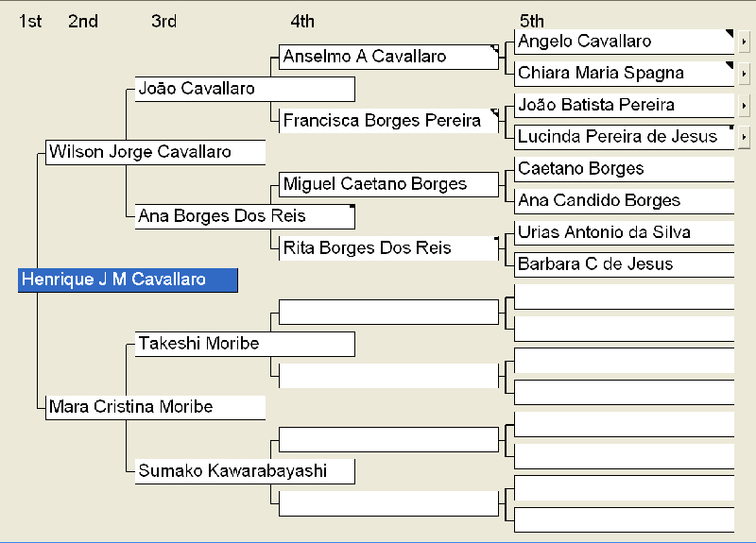Select Rita Borges Dos Reis box
The height and width of the screenshot is (543, 756).
click(388, 248)
